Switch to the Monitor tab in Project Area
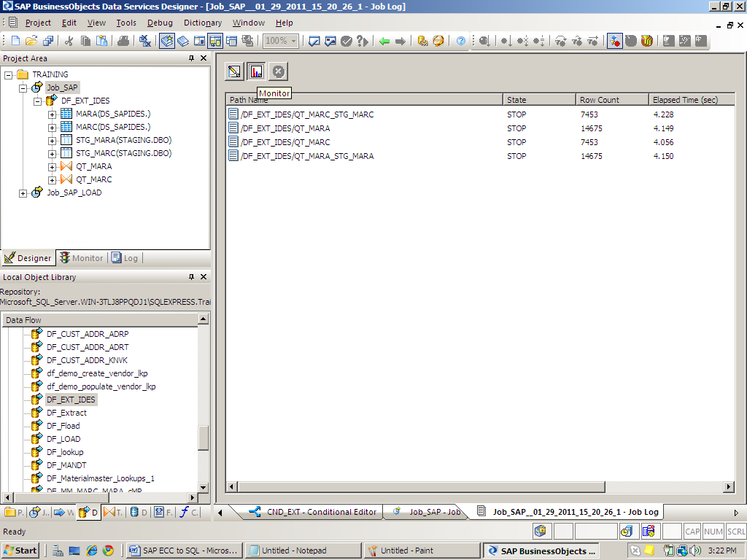 pos(82,257)
